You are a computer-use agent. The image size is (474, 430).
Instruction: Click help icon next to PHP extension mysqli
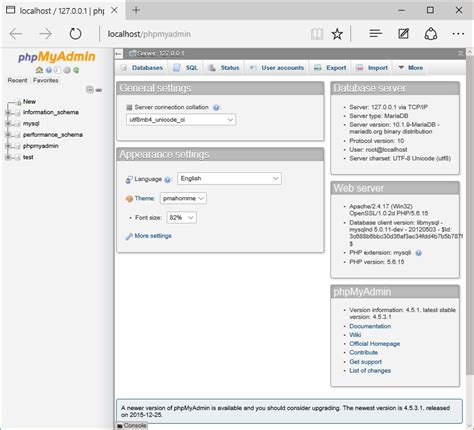click(x=419, y=253)
